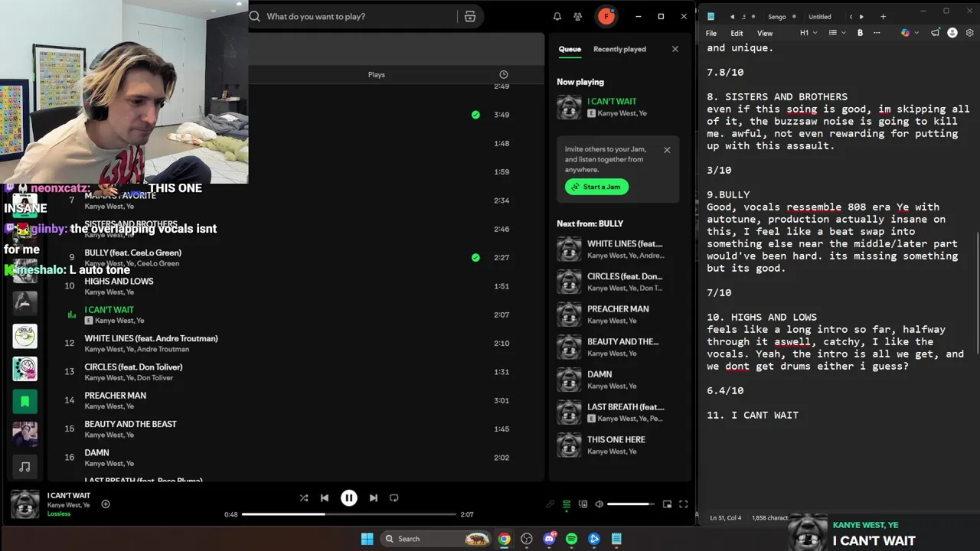Screen dimensions: 980x551
Task: Open the mini player
Action: (x=667, y=504)
